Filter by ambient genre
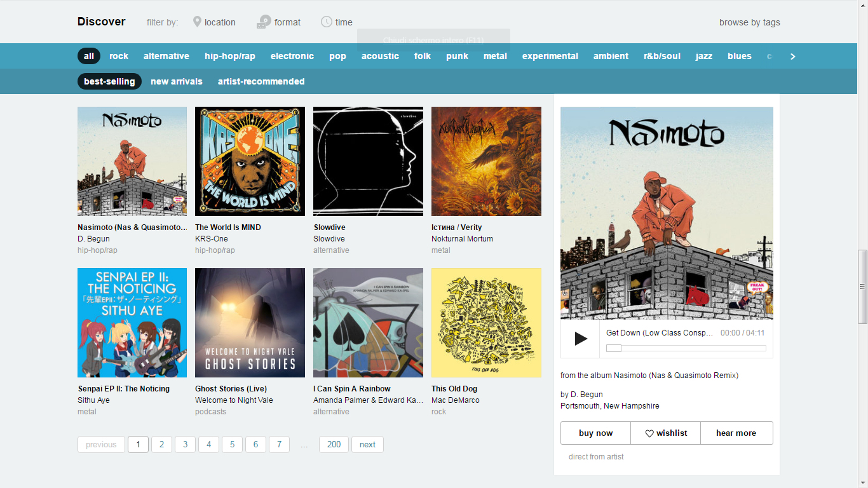Image resolution: width=868 pixels, height=488 pixels. (x=611, y=56)
